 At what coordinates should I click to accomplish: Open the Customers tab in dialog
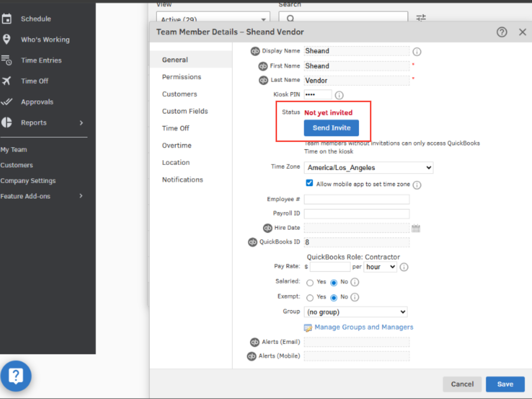tap(180, 94)
